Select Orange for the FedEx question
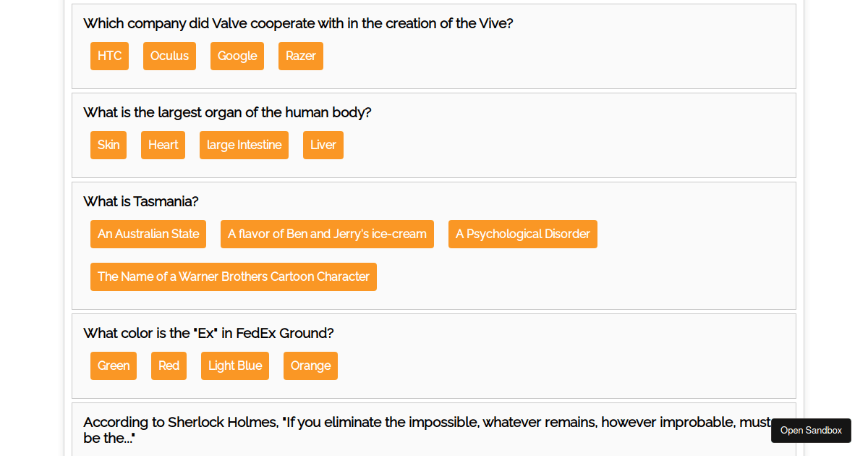The height and width of the screenshot is (456, 868). pos(310,366)
